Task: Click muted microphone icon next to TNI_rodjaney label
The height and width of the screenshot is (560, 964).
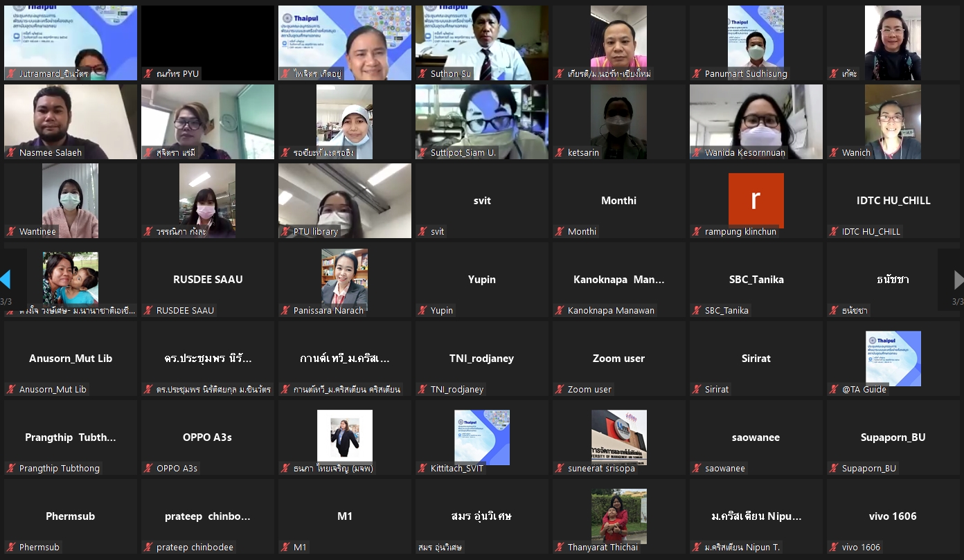Action: [422, 389]
